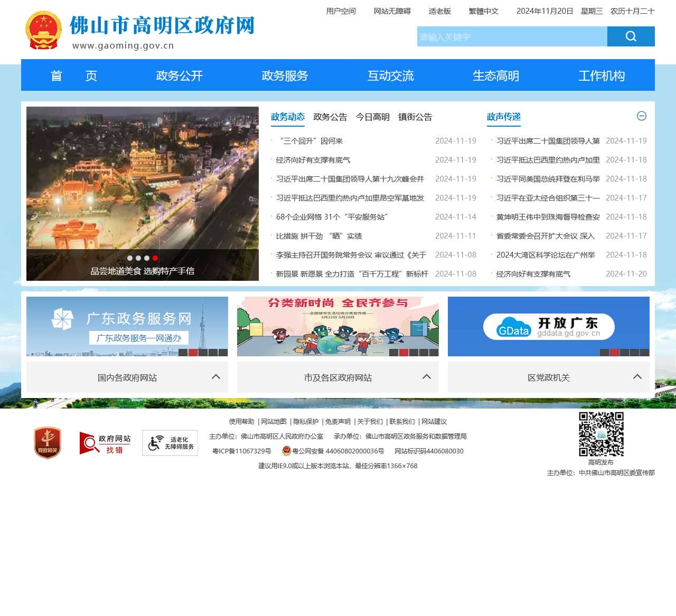676x616 pixels.
Task: Expand the 国内各政府网站 list
Action: [x=127, y=377]
